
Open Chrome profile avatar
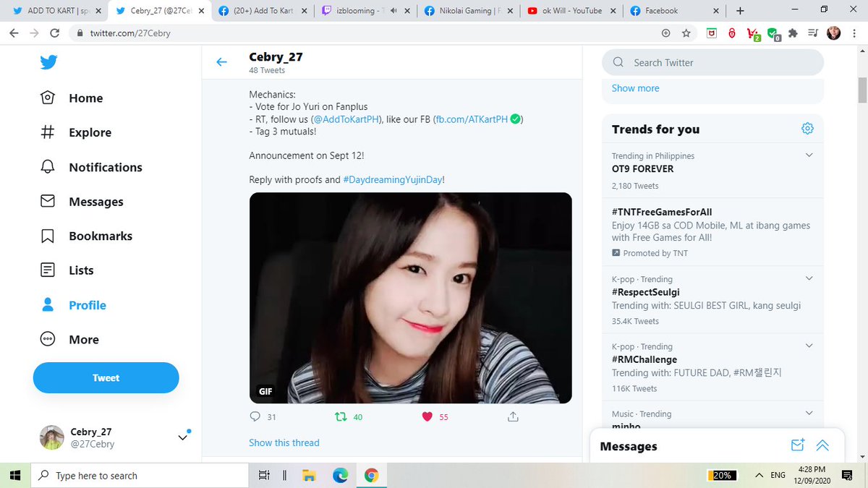click(834, 33)
